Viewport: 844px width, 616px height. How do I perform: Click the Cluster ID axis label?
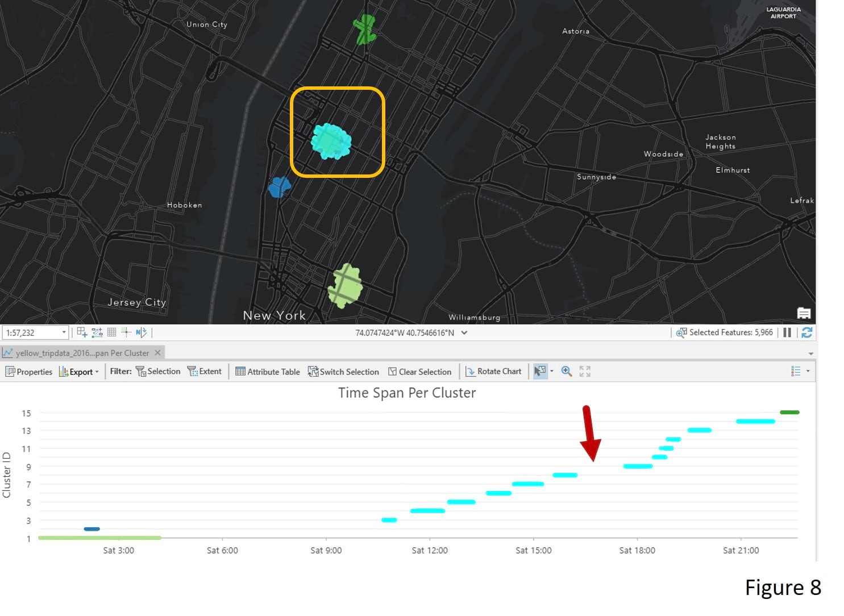click(7, 475)
